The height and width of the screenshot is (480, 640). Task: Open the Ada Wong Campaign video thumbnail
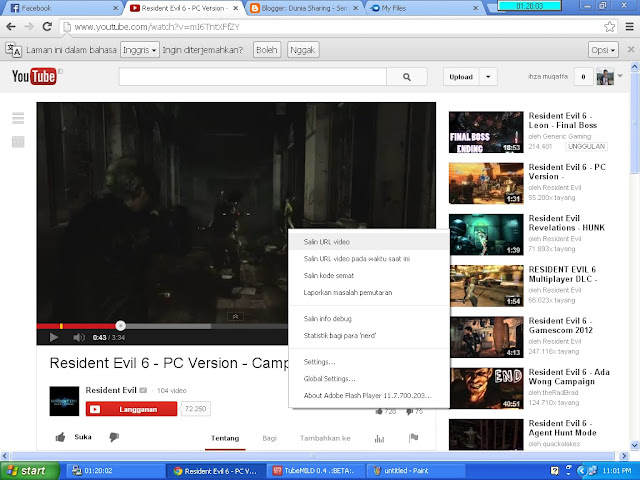486,388
